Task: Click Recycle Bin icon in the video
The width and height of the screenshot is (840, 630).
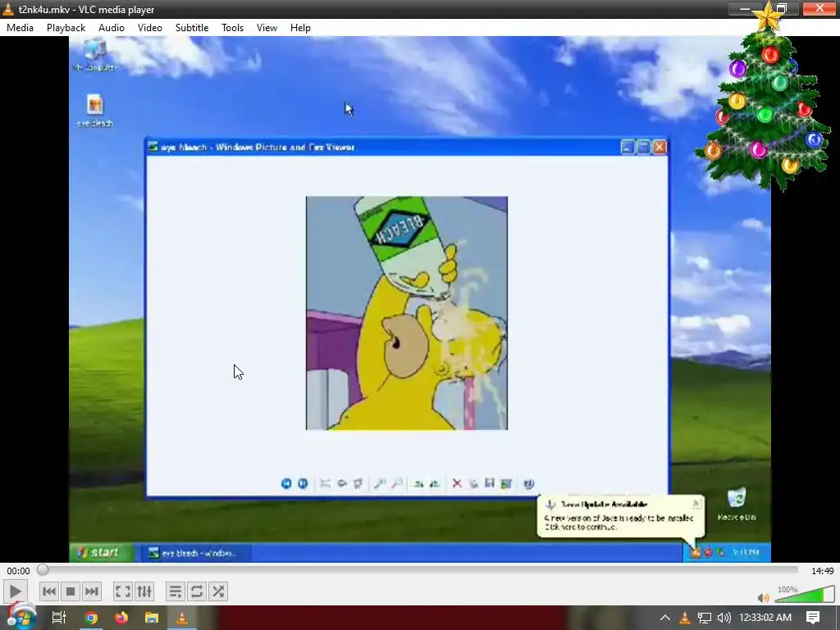Action: pyautogui.click(x=737, y=504)
